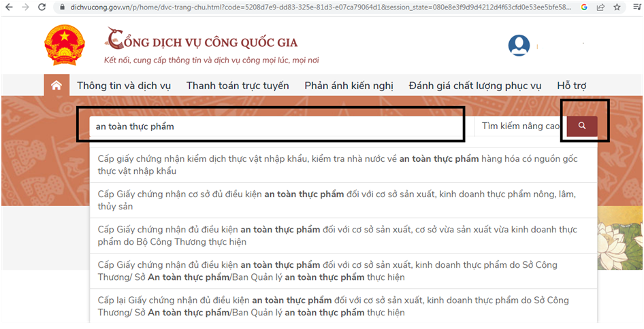Select suggestion 'Cấp giấy chứng nhận kiểm dịch thực vật nhập khẩu'
The height and width of the screenshot is (329, 644).
(343, 165)
